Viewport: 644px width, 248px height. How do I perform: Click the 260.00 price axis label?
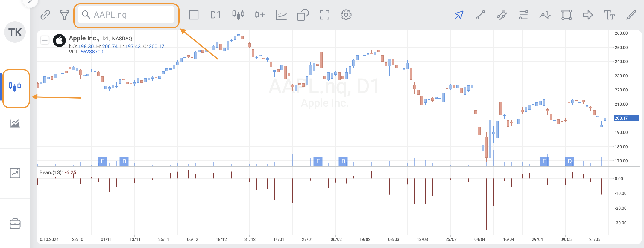pos(621,33)
